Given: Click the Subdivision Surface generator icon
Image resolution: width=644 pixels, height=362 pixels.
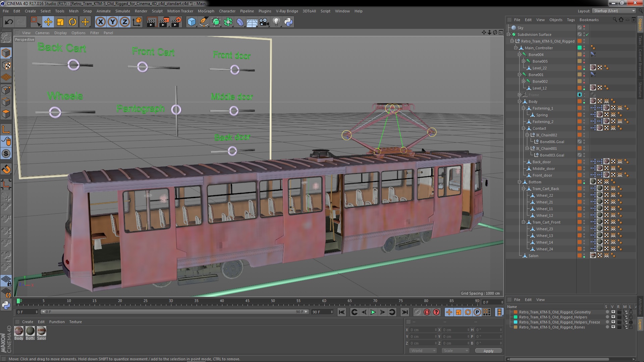Looking at the screenshot, I should [216, 22].
